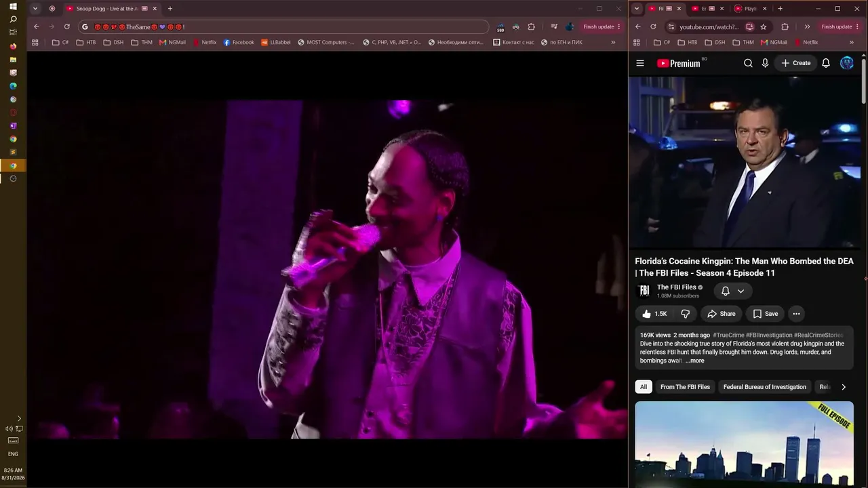868x488 pixels.
Task: Open media control icon in left window toolbar
Action: (554, 27)
